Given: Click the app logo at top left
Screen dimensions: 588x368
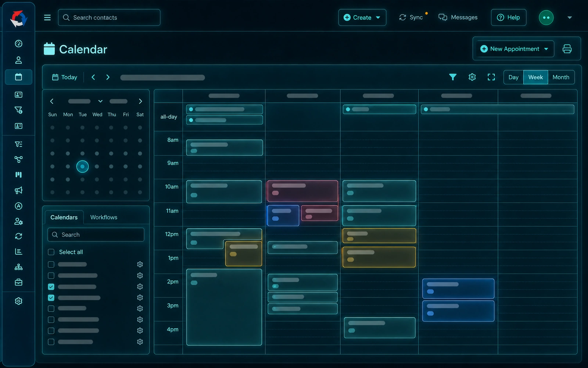Looking at the screenshot, I should [18, 18].
